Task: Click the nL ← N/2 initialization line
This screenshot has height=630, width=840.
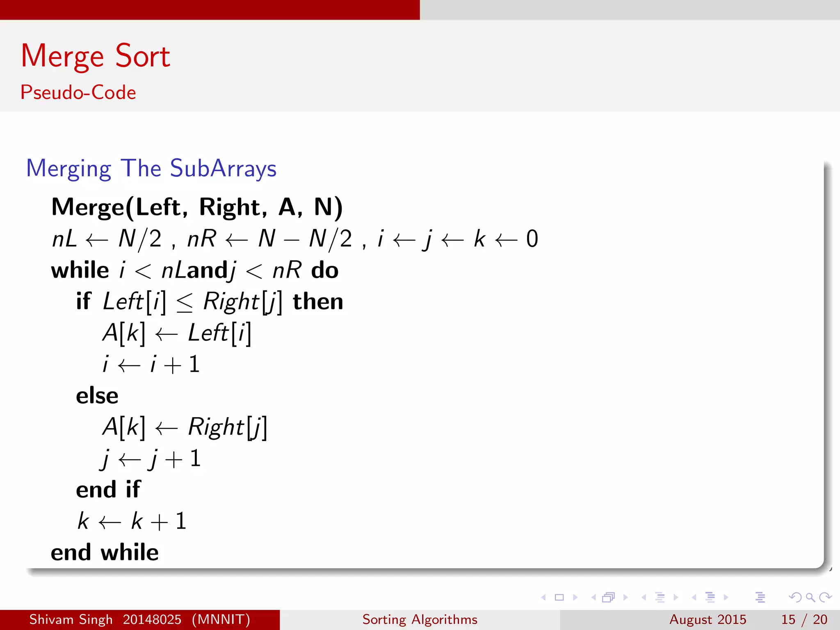Action: (x=295, y=239)
